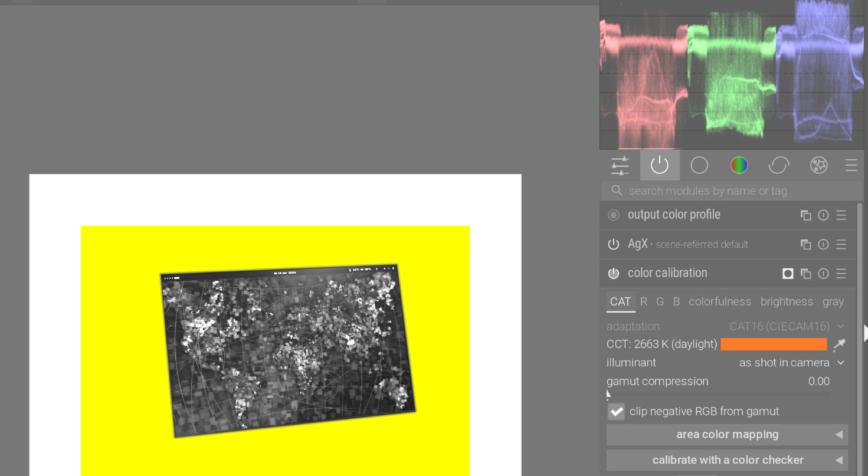This screenshot has height=476, width=868.
Task: Open multiple instances menu for output color profile
Action: (x=805, y=215)
